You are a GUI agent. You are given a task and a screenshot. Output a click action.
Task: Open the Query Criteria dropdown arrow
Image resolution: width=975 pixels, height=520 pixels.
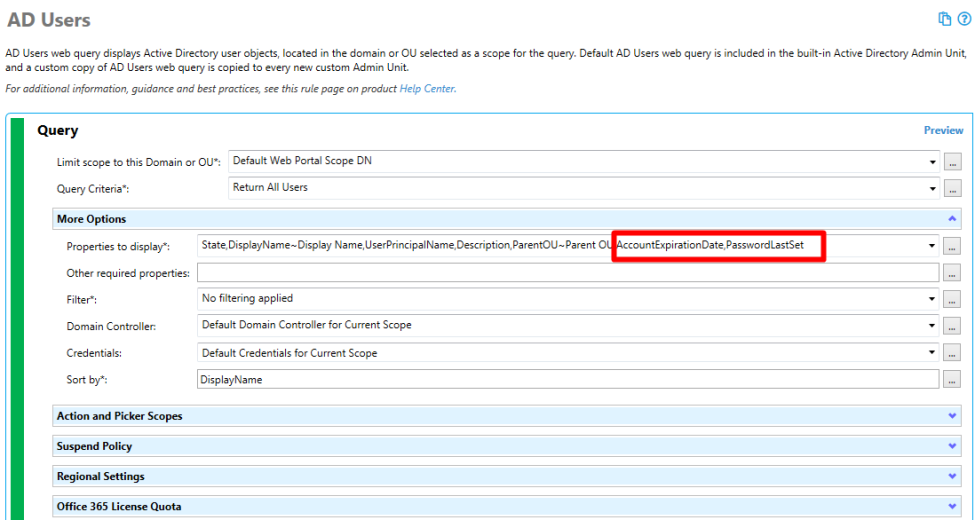[933, 188]
